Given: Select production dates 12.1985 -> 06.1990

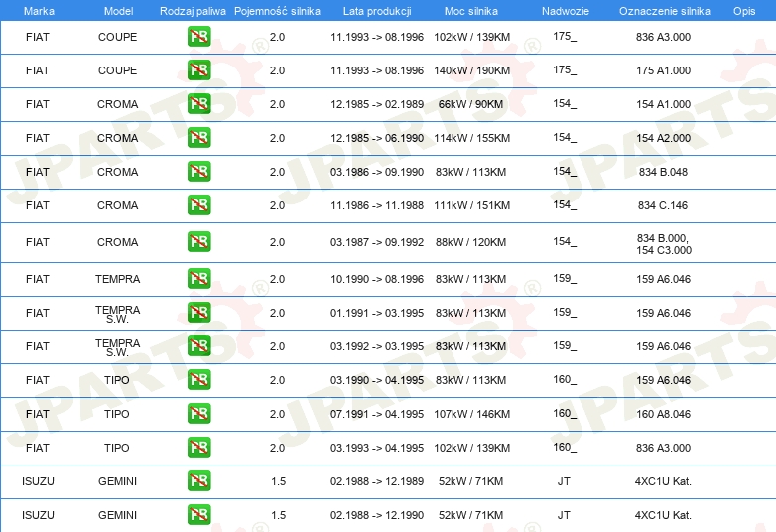Looking at the screenshot, I should click(x=377, y=138).
